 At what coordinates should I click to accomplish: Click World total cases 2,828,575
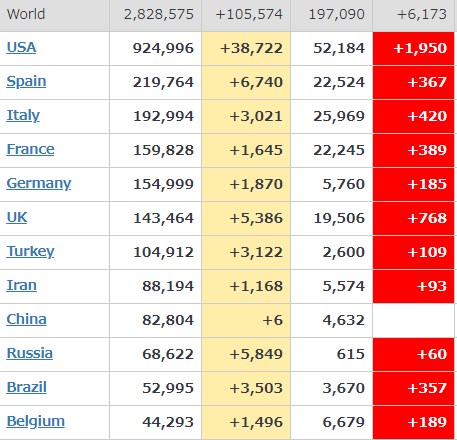(159, 14)
